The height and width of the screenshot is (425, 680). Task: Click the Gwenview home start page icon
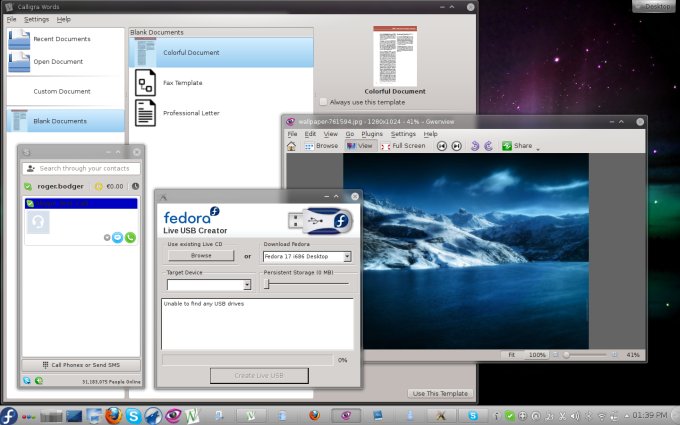point(291,146)
